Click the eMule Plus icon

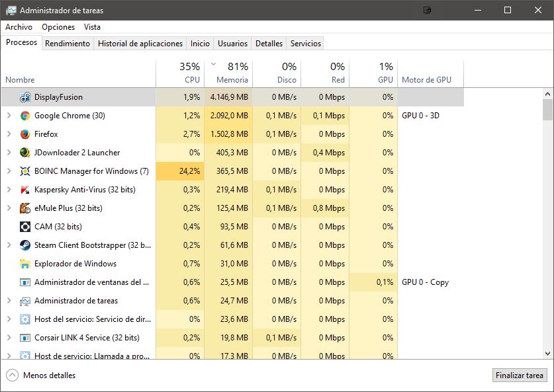point(25,208)
